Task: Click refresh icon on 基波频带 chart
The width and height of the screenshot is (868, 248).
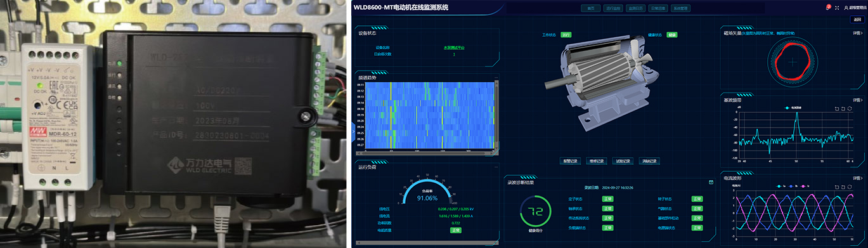Action: click(x=850, y=108)
